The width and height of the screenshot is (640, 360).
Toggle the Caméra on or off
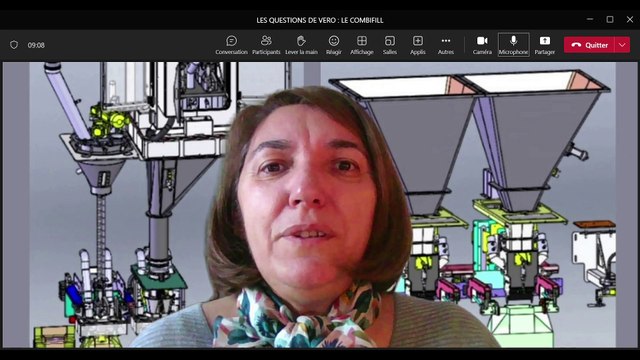(482, 45)
